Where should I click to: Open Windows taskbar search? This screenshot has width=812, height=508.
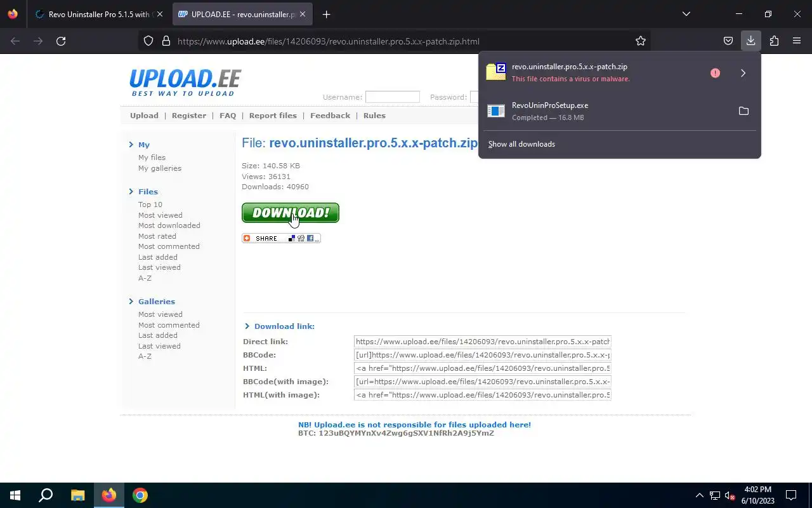(x=46, y=495)
